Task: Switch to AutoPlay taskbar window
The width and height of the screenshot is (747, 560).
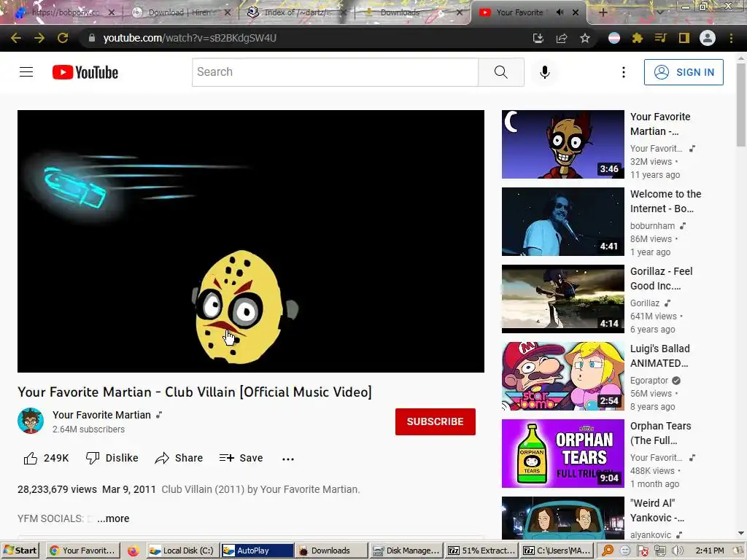Action: [x=258, y=551]
